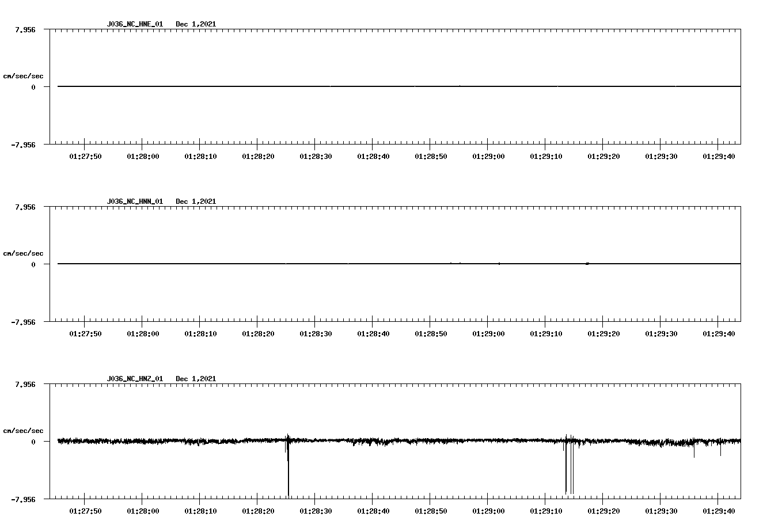Click the cm/sec/sec unit label on HNZ plot

tap(23, 431)
